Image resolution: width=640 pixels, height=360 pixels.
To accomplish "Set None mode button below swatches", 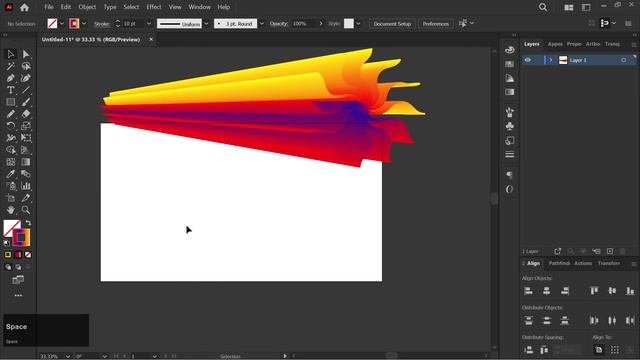I will (x=28, y=255).
